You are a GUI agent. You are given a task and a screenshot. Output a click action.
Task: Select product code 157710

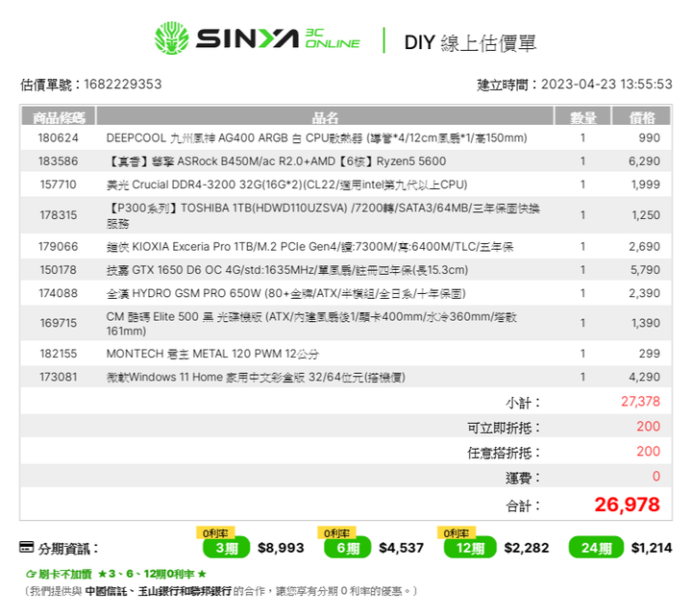[x=59, y=185]
